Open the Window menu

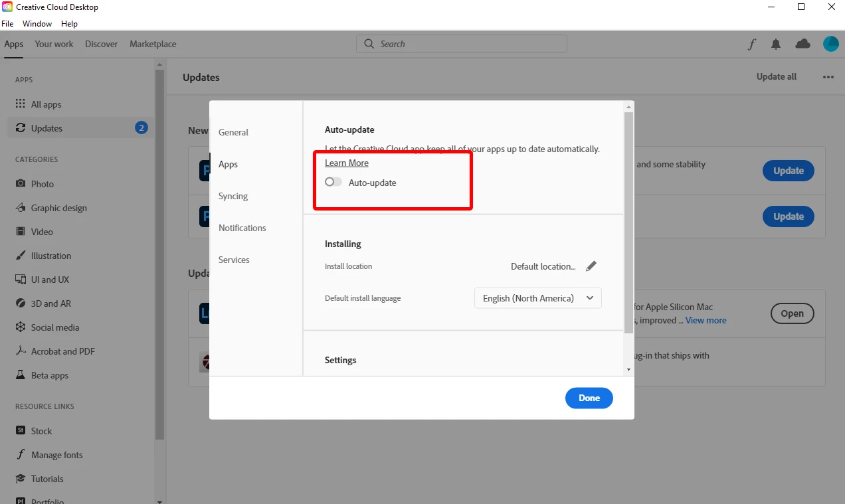pos(37,23)
